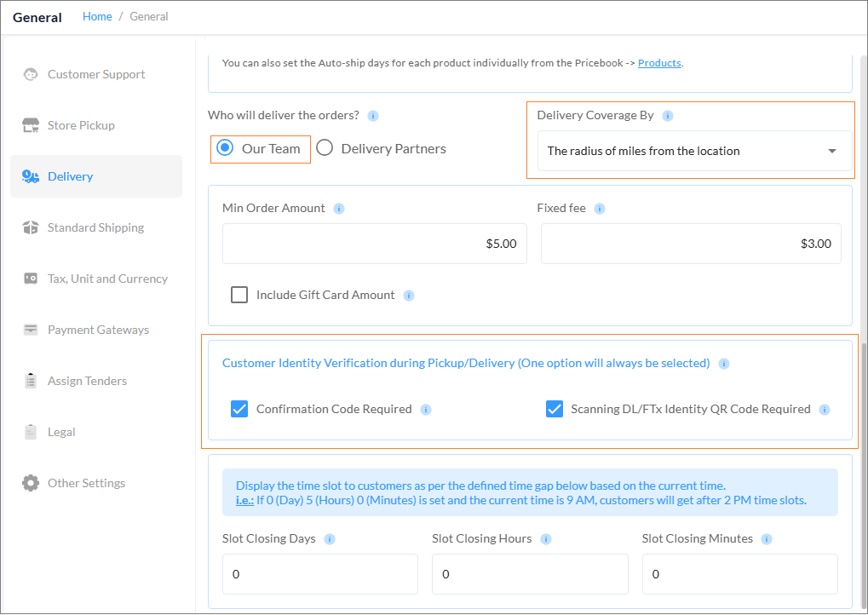Viewport: 868px width, 615px height.
Task: Click the Store Pickup storefront icon
Action: [x=31, y=125]
